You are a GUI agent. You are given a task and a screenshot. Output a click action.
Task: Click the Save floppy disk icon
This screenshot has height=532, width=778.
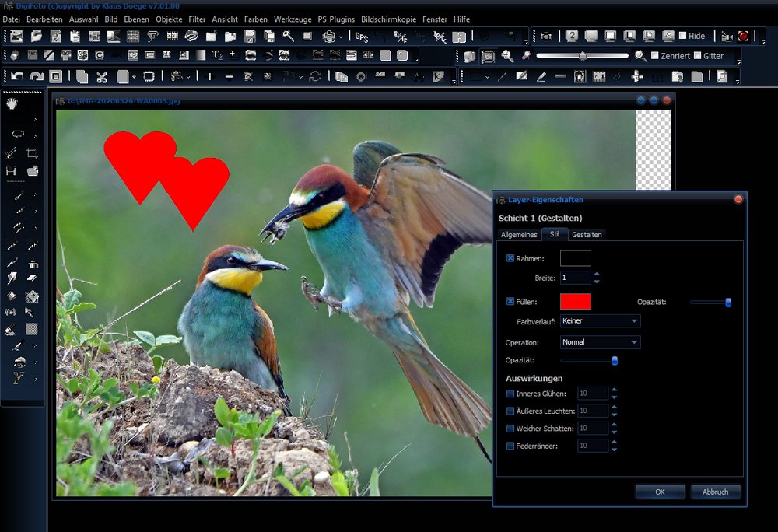point(250,36)
